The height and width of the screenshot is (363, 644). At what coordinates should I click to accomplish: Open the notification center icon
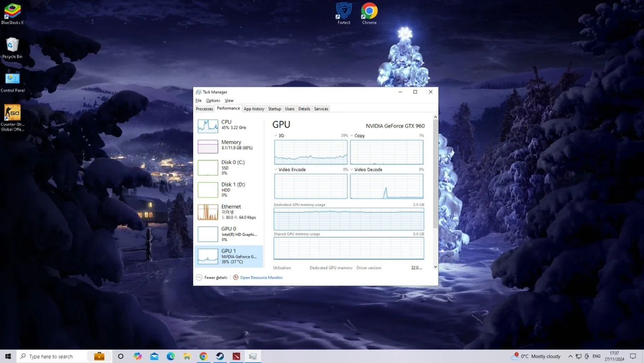point(633,356)
